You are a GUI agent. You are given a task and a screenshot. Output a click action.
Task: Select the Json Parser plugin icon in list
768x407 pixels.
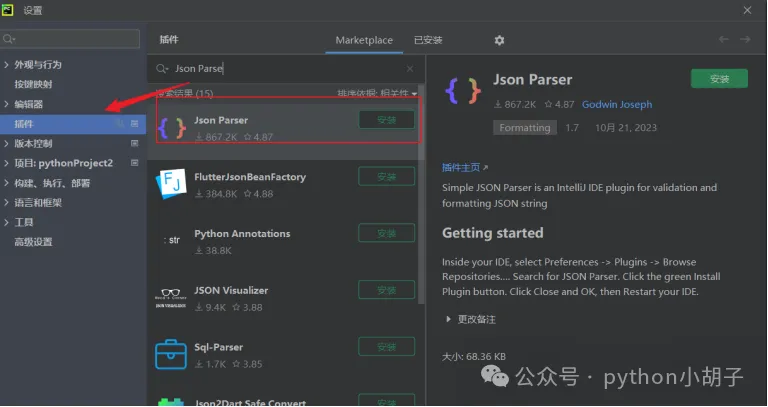[171, 128]
